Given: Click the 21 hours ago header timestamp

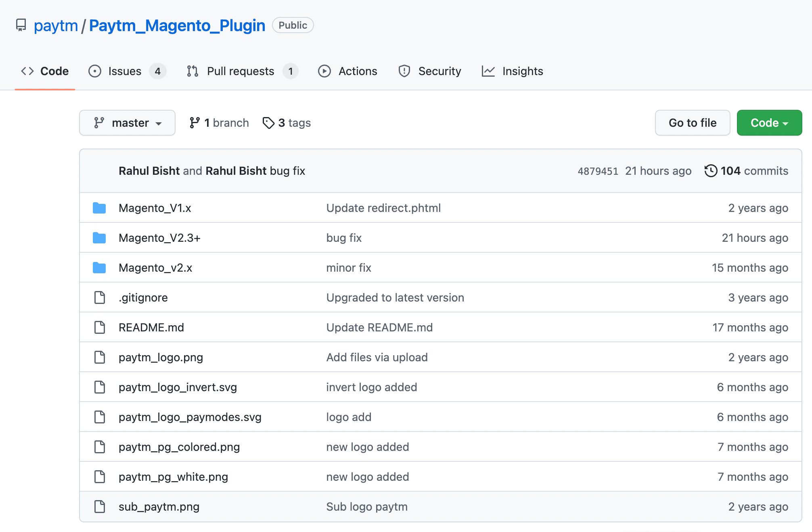Looking at the screenshot, I should (x=658, y=171).
